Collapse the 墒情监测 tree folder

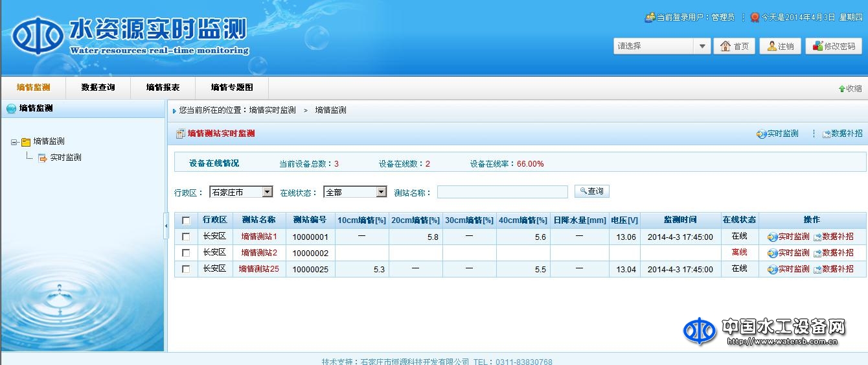(15, 142)
